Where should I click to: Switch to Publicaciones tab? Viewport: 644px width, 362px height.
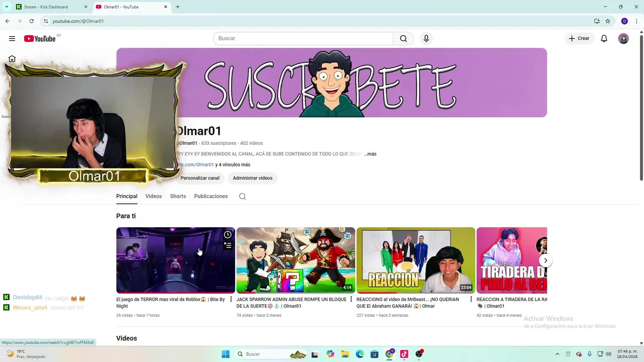coord(211,197)
